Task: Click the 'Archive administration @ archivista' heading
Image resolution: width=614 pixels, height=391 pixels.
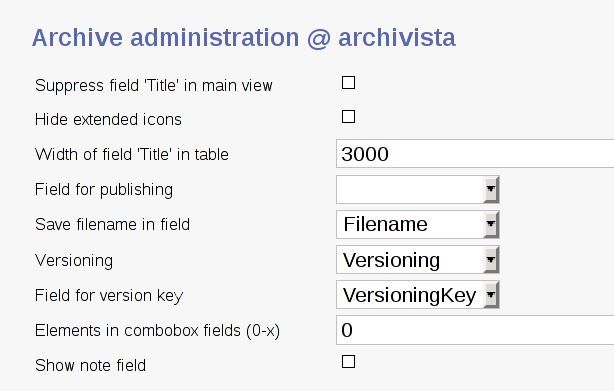Action: click(x=244, y=38)
